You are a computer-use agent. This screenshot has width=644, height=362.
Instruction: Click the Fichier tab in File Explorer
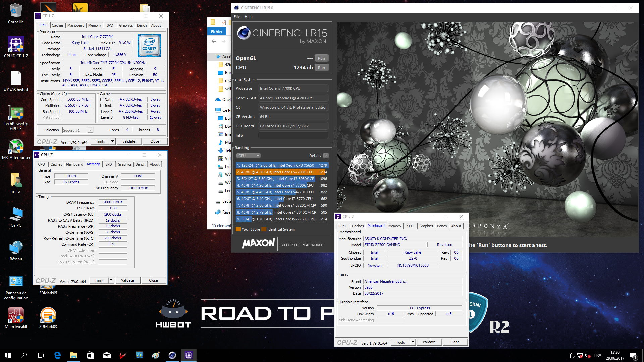point(217,32)
